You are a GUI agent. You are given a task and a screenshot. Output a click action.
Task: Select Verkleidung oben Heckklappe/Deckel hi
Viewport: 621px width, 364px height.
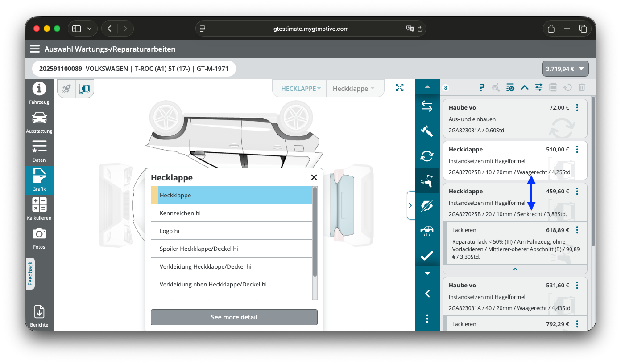232,284
